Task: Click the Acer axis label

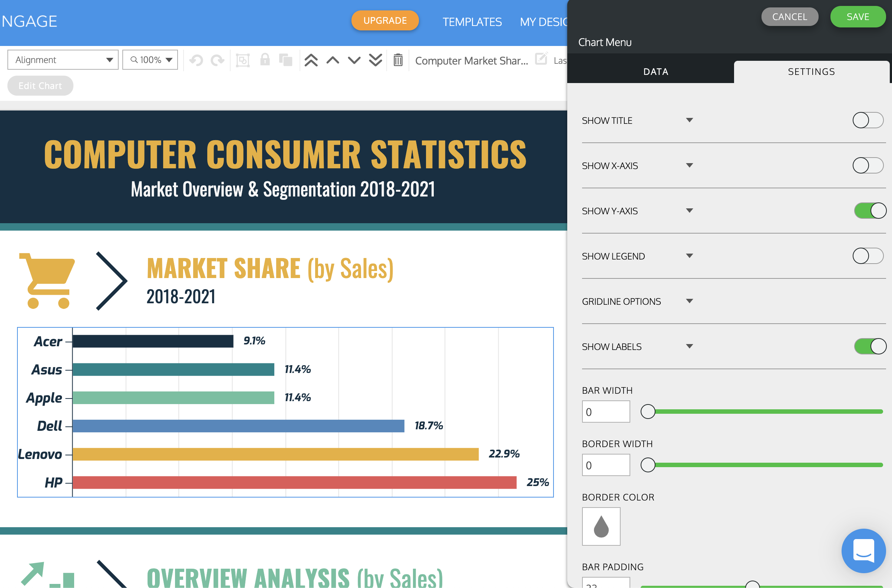Action: (48, 341)
